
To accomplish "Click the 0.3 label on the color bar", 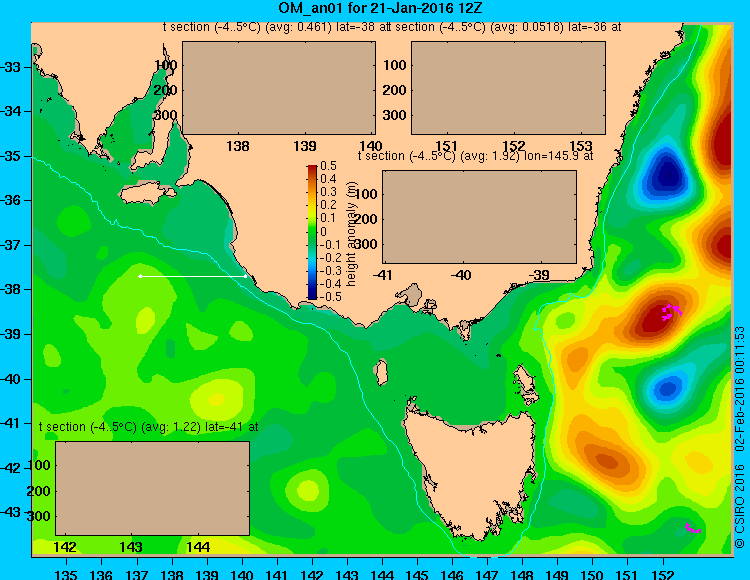I will click(329, 192).
